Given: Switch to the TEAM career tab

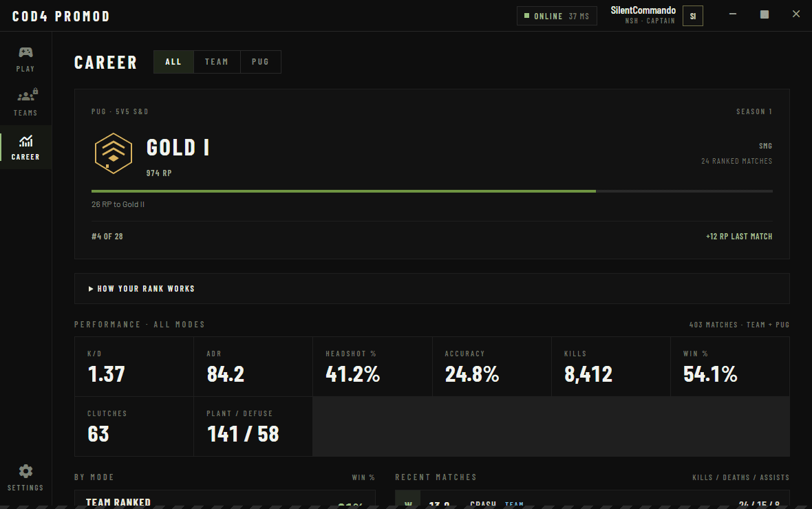Looking at the screenshot, I should pos(217,62).
